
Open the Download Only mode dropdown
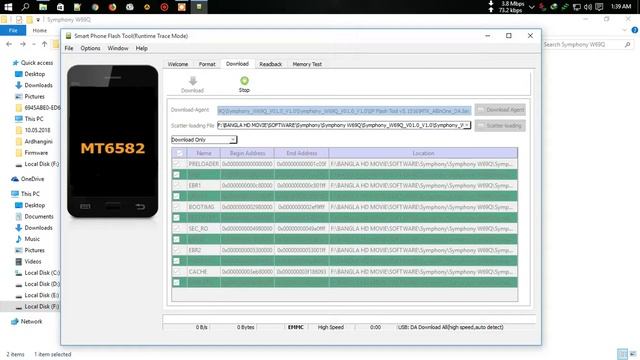[204, 140]
